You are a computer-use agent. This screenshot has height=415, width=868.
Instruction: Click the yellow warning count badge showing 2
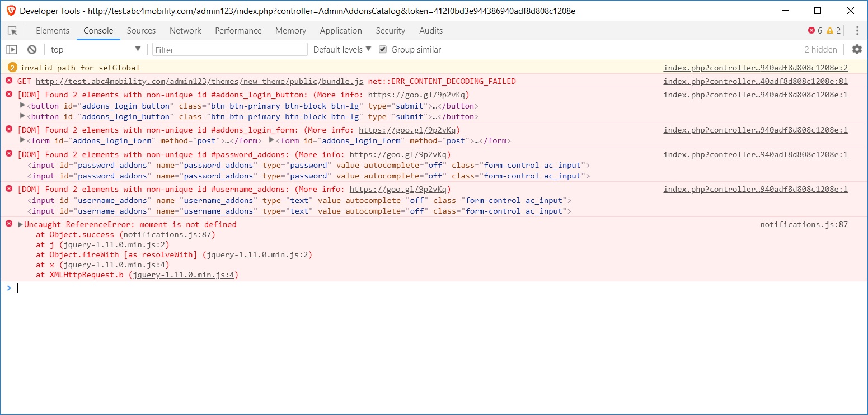tap(834, 31)
